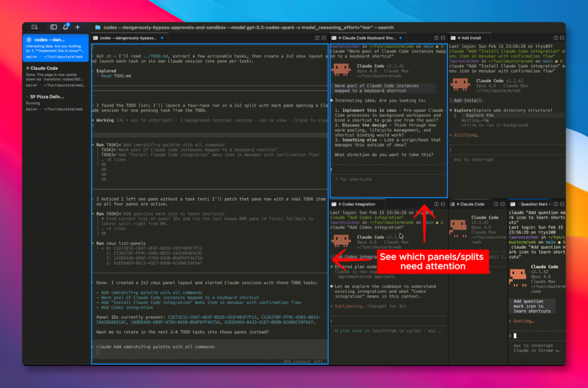Click the leftmost title bar screen icon
Screen dimensions: 588x388
(34, 27)
